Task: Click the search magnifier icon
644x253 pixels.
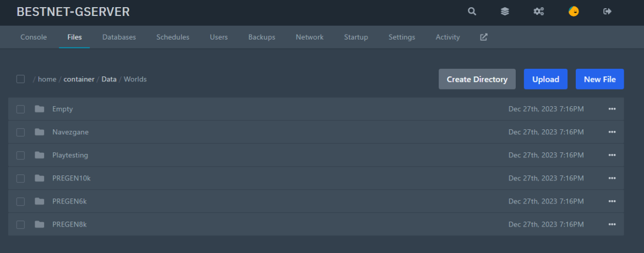Action: click(x=472, y=12)
